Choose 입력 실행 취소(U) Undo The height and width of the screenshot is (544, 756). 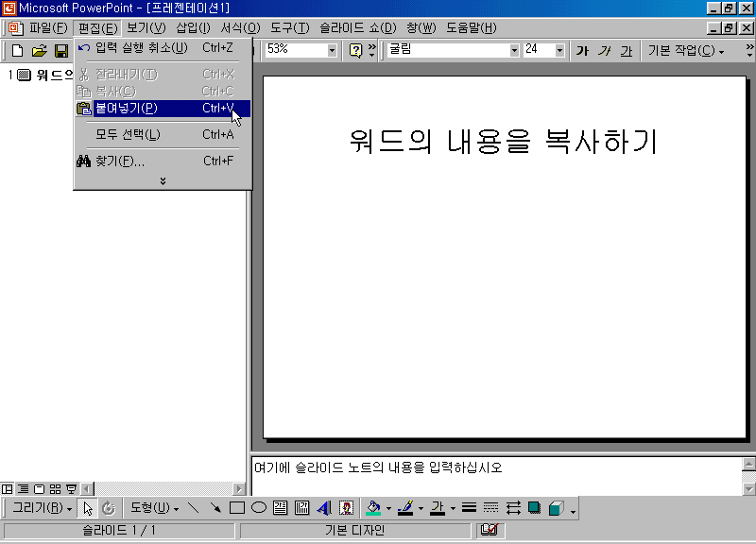coord(163,48)
